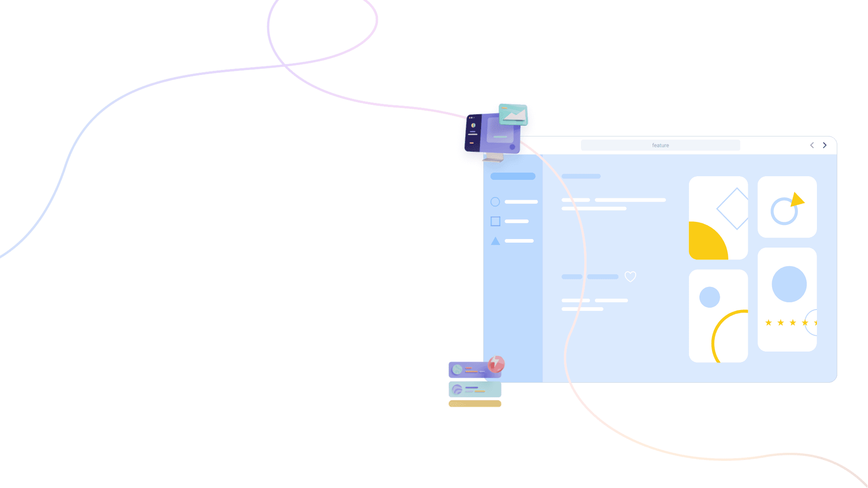Image resolution: width=868 pixels, height=488 pixels.
Task: Click the yellow bar under the stacked cards
Action: tap(475, 404)
